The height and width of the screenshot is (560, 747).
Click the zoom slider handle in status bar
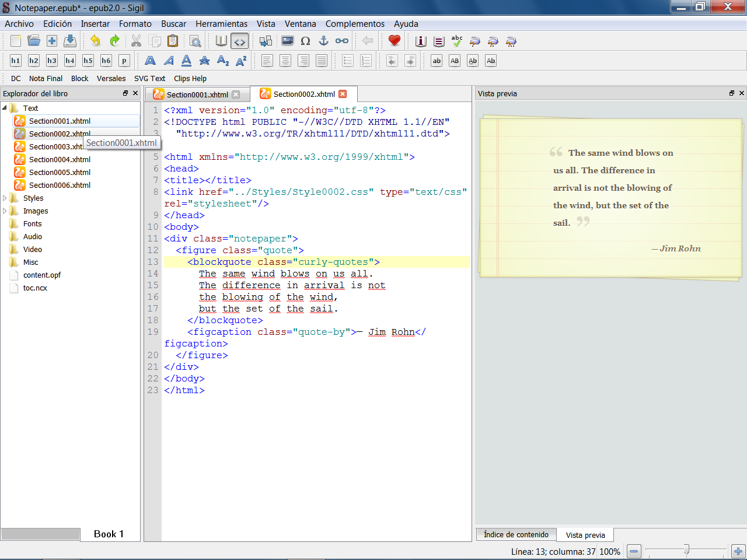(x=686, y=549)
